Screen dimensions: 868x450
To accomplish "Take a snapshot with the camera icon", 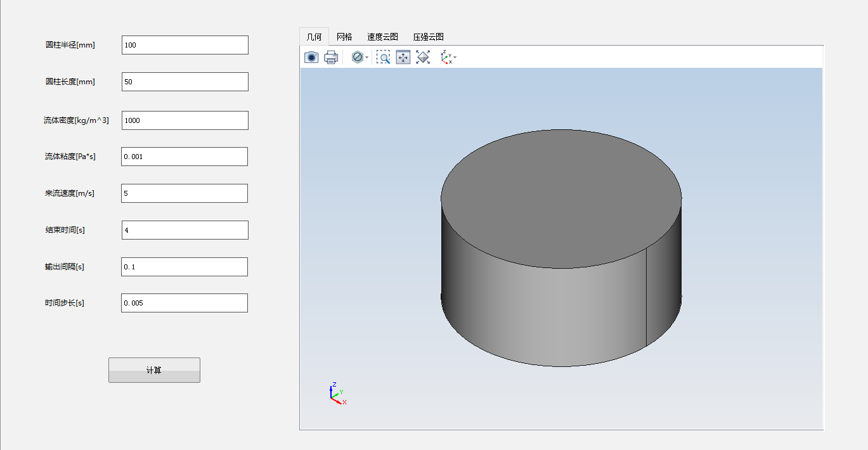I will [311, 57].
